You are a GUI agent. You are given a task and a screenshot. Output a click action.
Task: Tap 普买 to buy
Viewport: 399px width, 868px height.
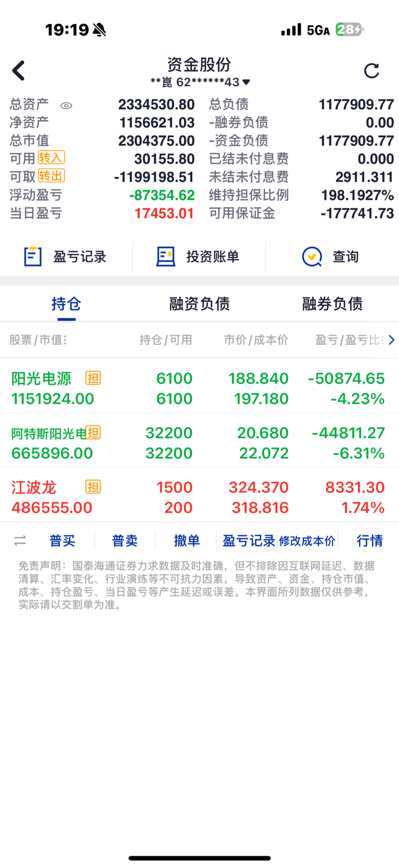(x=62, y=541)
